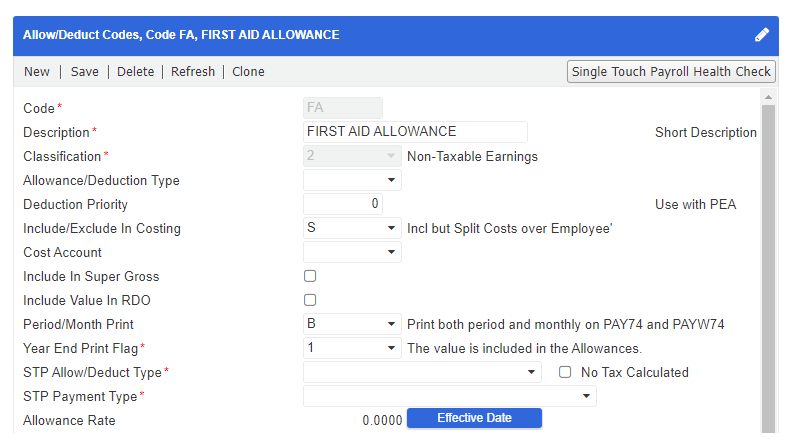Click the pencil edit icon in header
Screen dimensions: 794x443
click(x=762, y=35)
